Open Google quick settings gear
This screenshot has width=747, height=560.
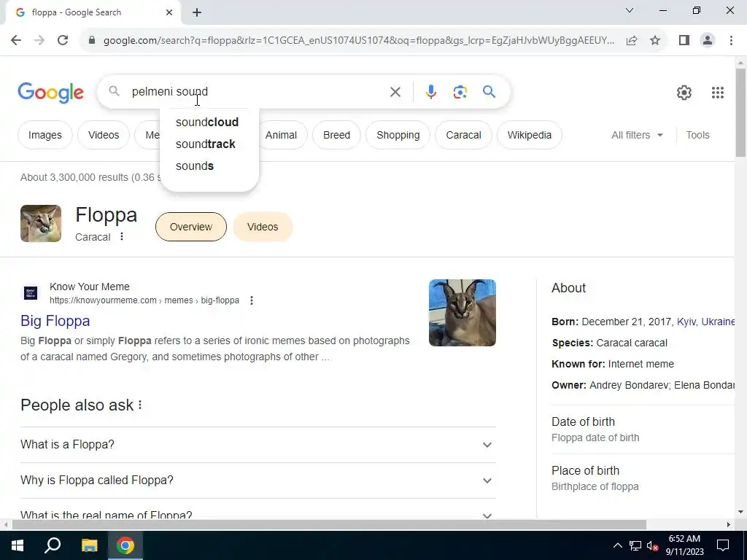684,93
